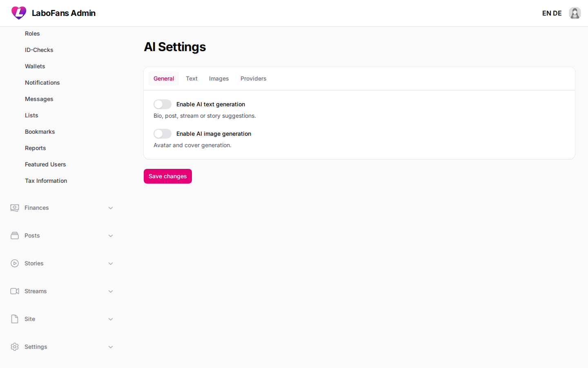The width and height of the screenshot is (588, 368).
Task: Enable AI text generation toggle
Action: coord(163,104)
